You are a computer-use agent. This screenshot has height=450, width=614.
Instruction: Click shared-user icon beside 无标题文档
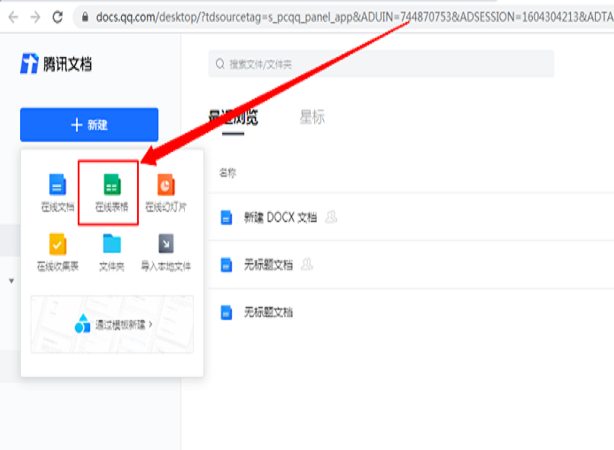[x=307, y=264]
